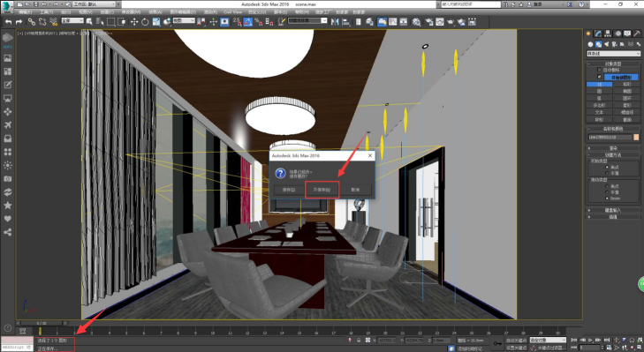Click the Save button in dialog
This screenshot has width=644, height=352.
(x=289, y=190)
